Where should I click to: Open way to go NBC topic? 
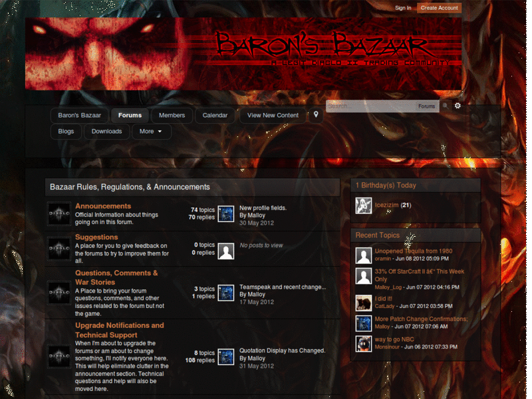[x=394, y=339]
